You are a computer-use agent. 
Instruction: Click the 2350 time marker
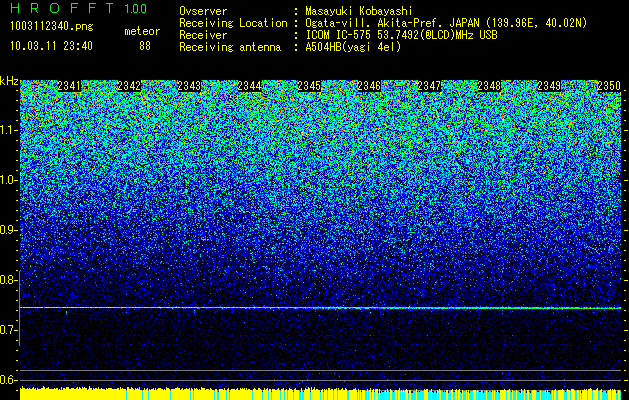(x=609, y=86)
